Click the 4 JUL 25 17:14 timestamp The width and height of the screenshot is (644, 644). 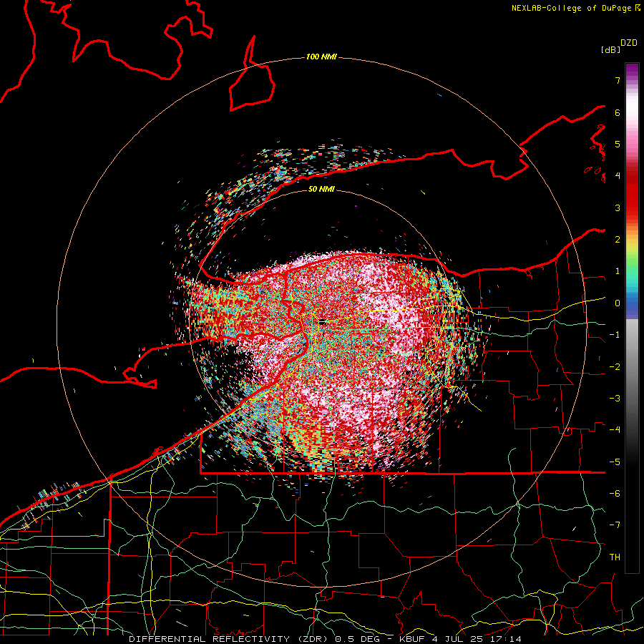coord(477,639)
